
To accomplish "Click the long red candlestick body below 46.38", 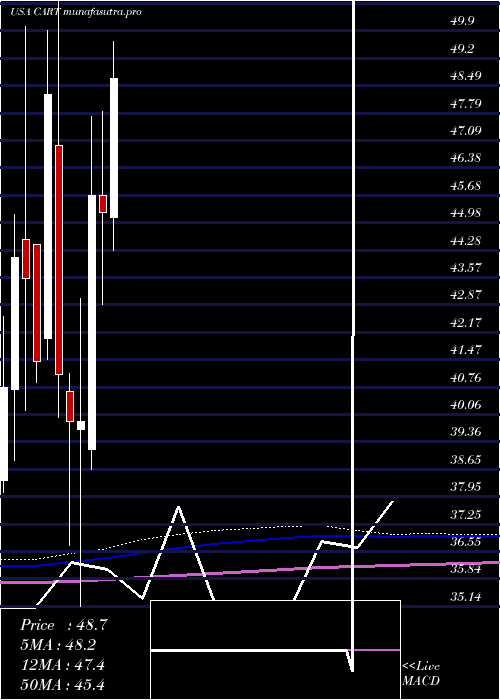I will click(59, 260).
